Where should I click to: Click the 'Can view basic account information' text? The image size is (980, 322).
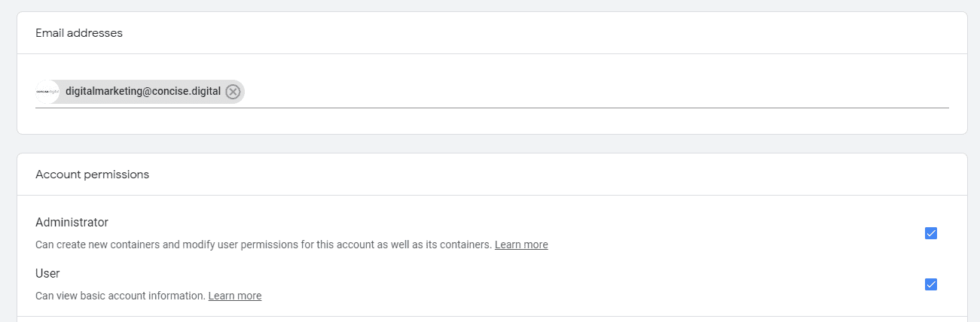tap(121, 296)
